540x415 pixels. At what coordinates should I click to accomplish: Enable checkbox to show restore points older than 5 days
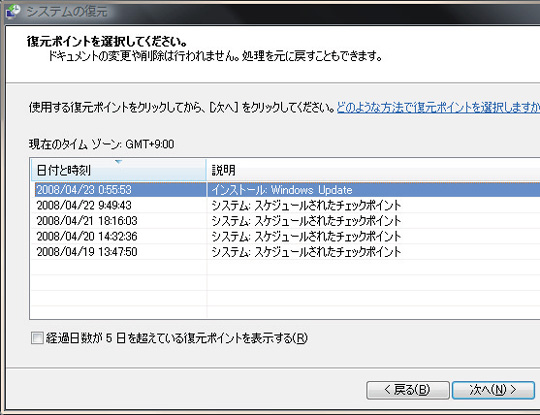[x=37, y=338]
